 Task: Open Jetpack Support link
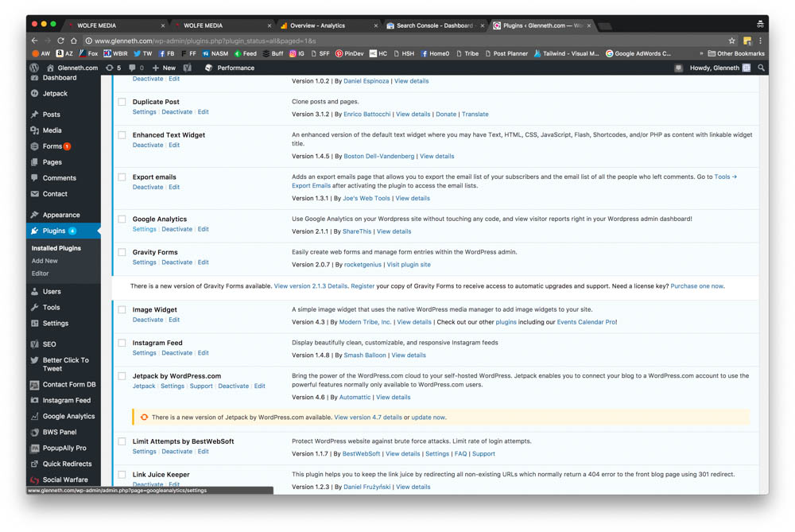pos(201,386)
